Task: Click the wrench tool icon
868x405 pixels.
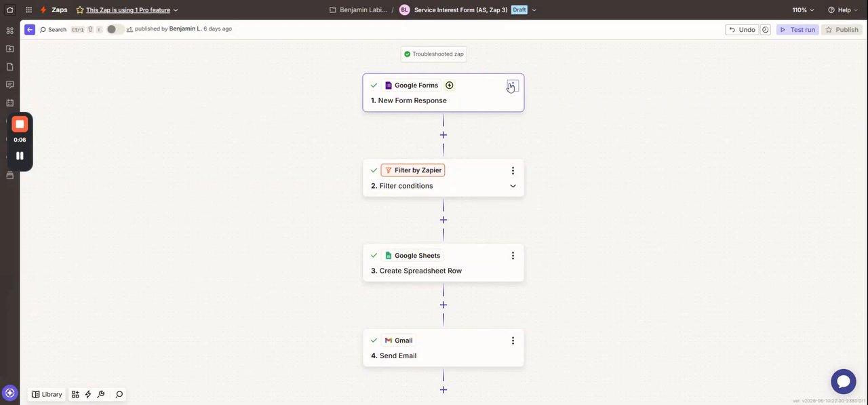Action: [x=101, y=394]
